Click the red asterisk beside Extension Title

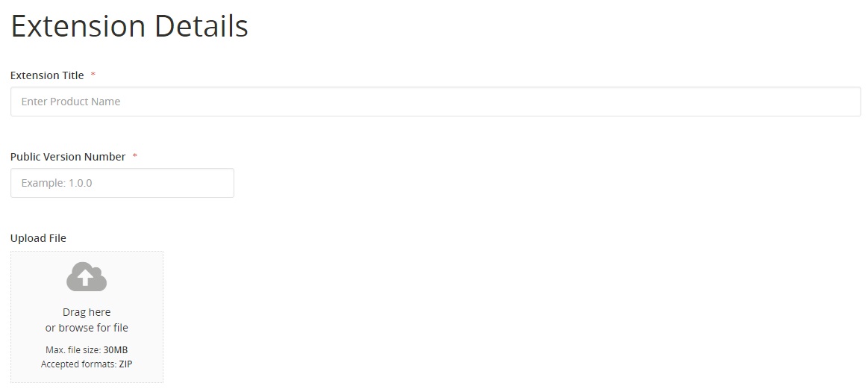click(x=93, y=74)
